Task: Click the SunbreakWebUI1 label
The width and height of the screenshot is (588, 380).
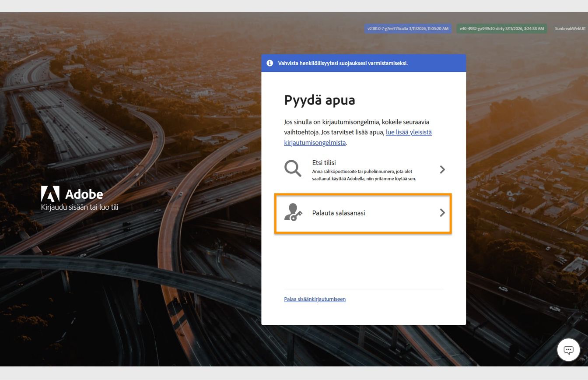Action: (x=570, y=28)
